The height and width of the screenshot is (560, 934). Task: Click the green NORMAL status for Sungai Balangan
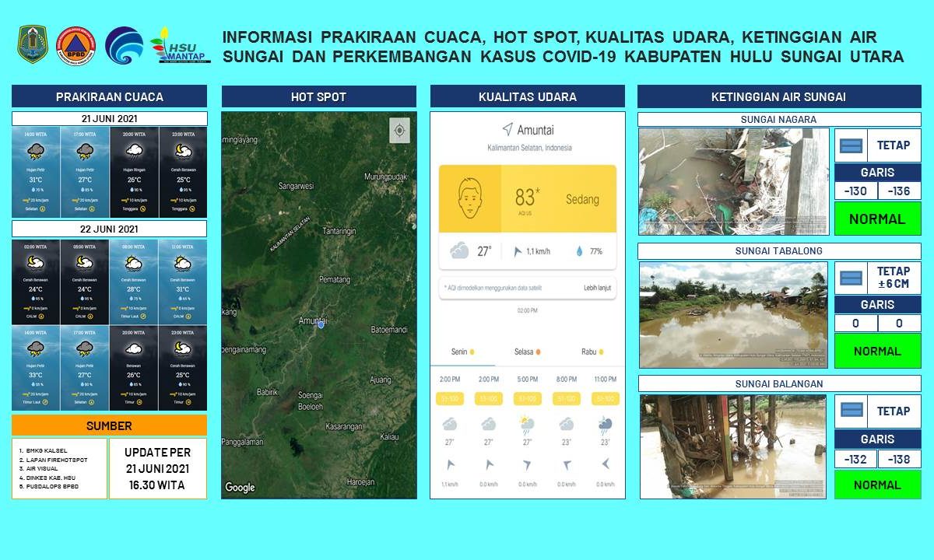click(877, 485)
